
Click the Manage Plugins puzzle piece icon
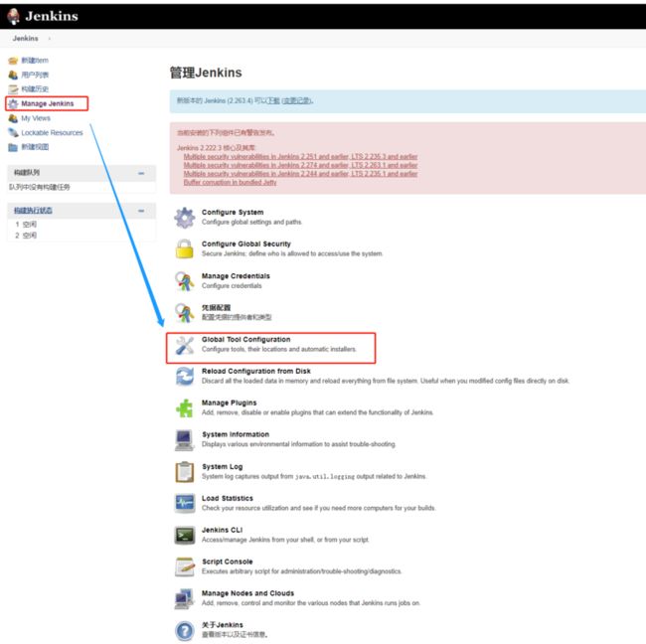(x=185, y=407)
